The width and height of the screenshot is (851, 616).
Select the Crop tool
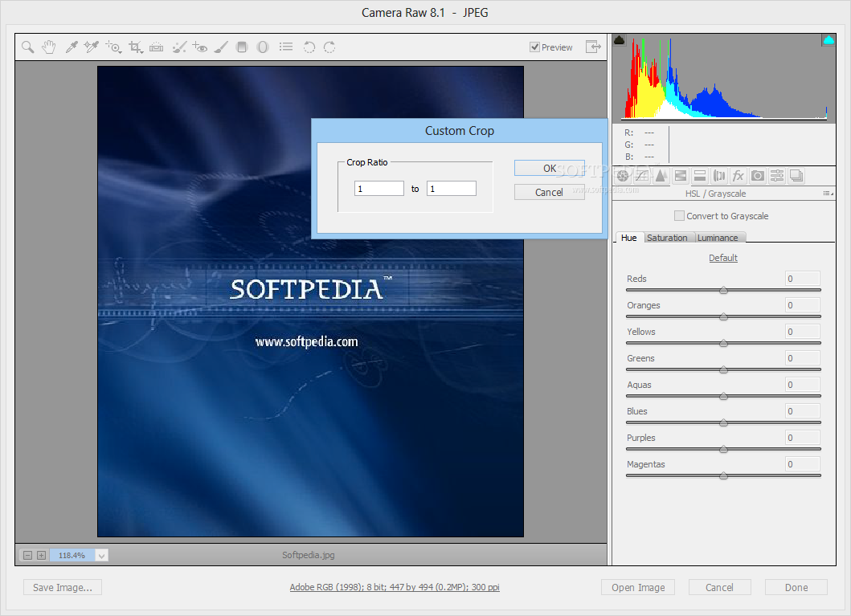click(136, 47)
